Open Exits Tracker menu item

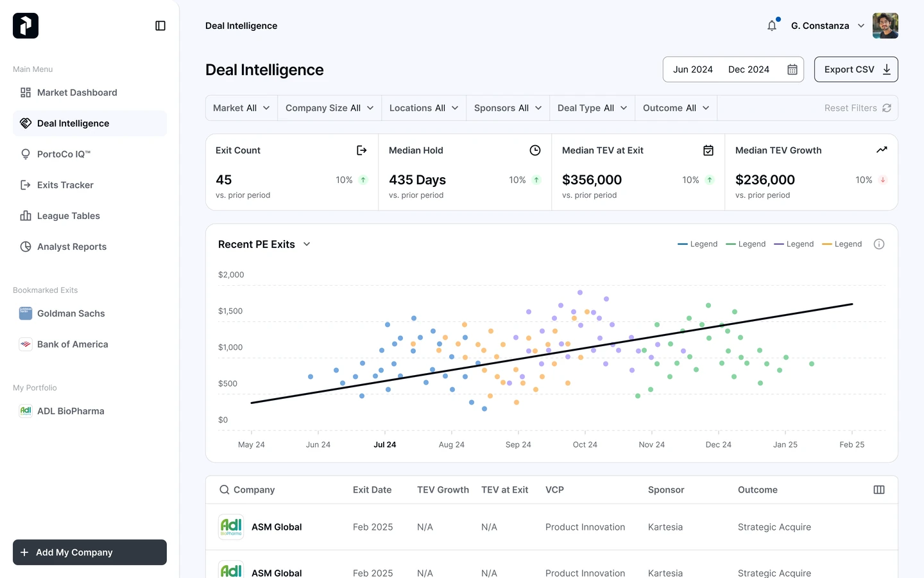tap(90, 185)
